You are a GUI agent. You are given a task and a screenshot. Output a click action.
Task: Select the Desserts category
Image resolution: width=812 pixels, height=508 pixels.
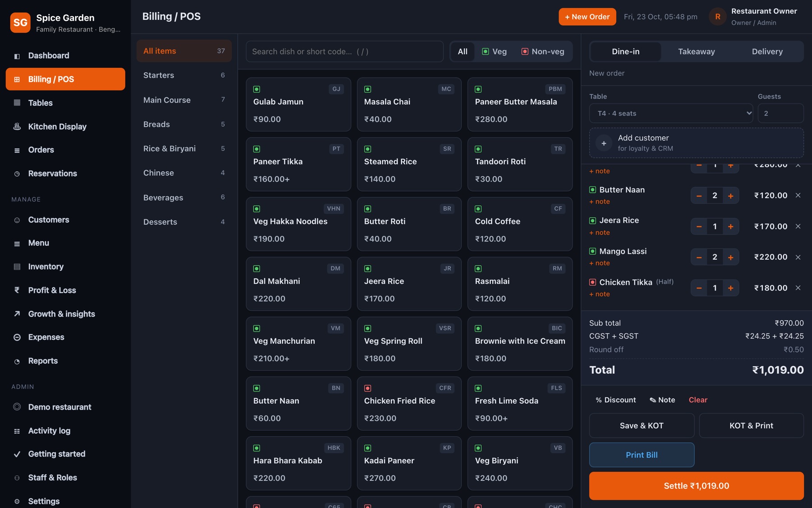[x=184, y=222]
